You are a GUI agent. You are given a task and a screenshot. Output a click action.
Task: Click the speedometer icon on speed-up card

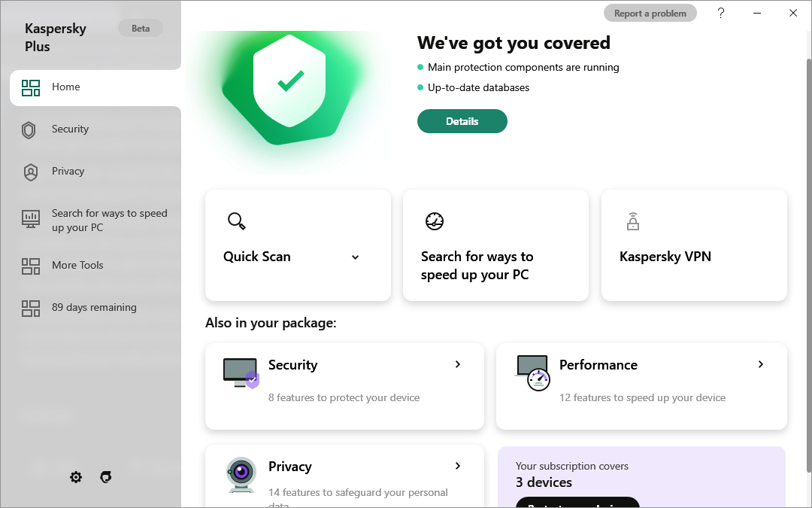[435, 221]
